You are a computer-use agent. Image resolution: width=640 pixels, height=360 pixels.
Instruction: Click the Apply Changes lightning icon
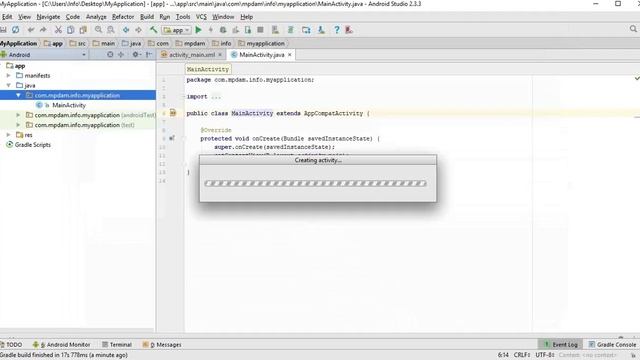click(x=211, y=30)
